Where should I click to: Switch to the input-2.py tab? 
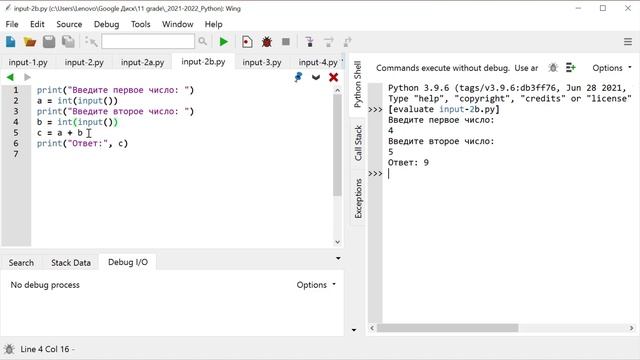point(84,62)
